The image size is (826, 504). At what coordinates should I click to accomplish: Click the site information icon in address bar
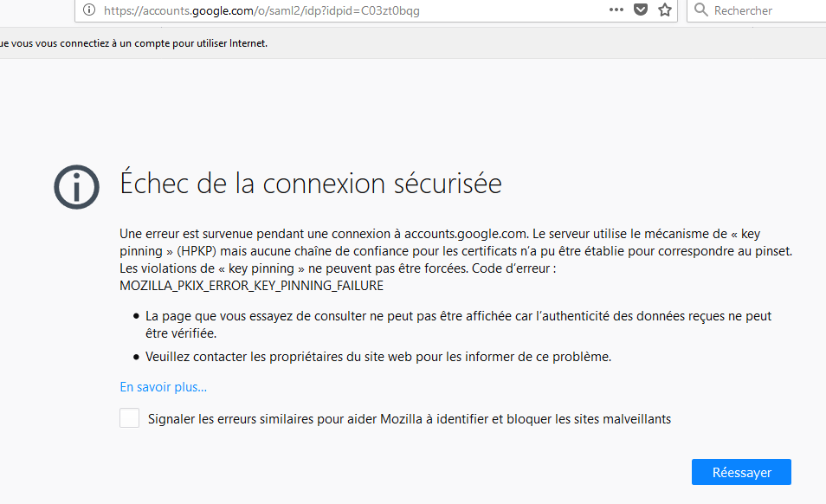click(89, 10)
